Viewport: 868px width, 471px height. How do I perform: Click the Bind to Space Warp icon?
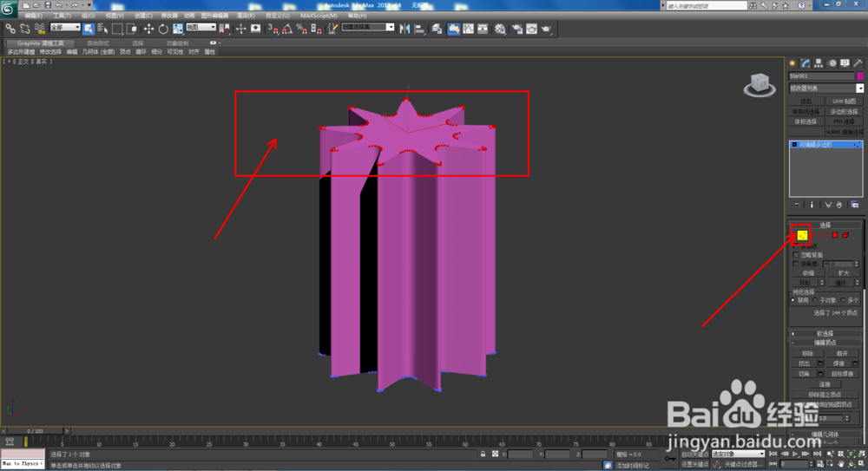(x=39, y=29)
